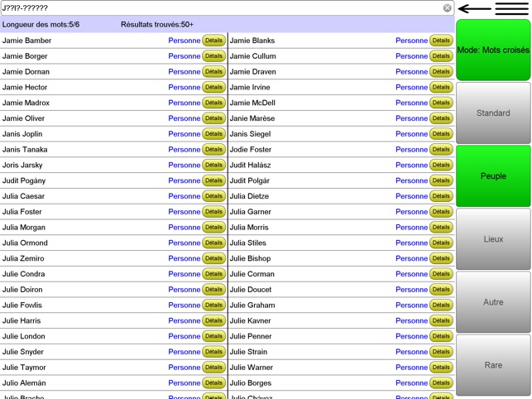
Task: Enable the Standard category filter
Action: 493,113
